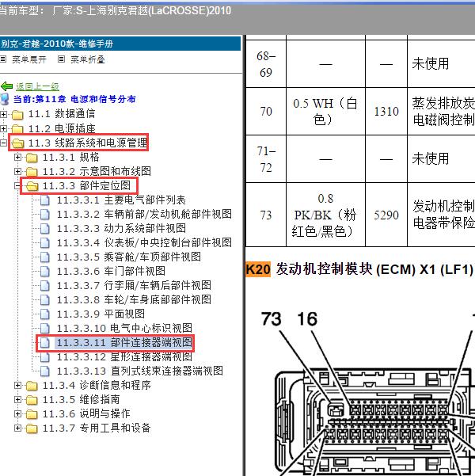This screenshot has width=475, height=476.
Task: Click folder icon of 11.3.2 示意图和布线图
Action: [32, 172]
